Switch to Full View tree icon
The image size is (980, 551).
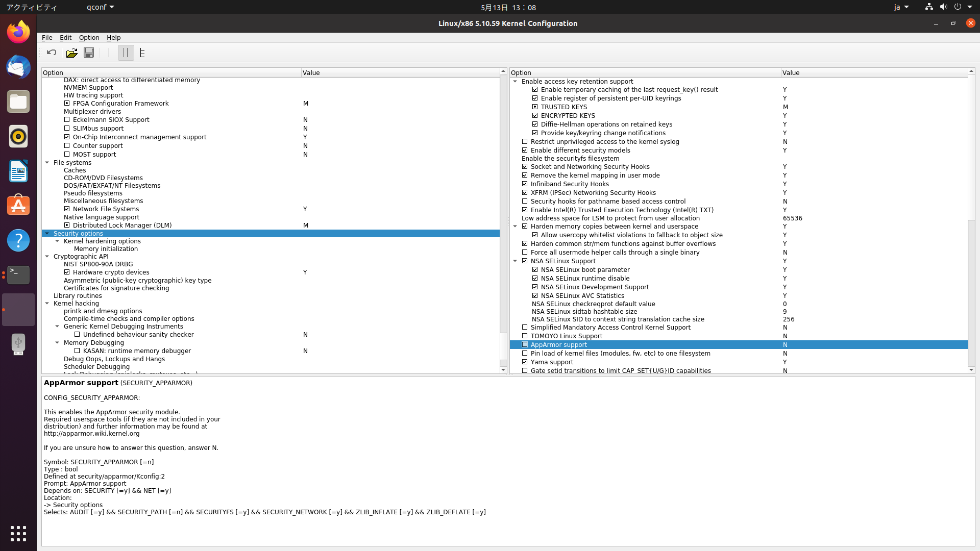pos(142,53)
